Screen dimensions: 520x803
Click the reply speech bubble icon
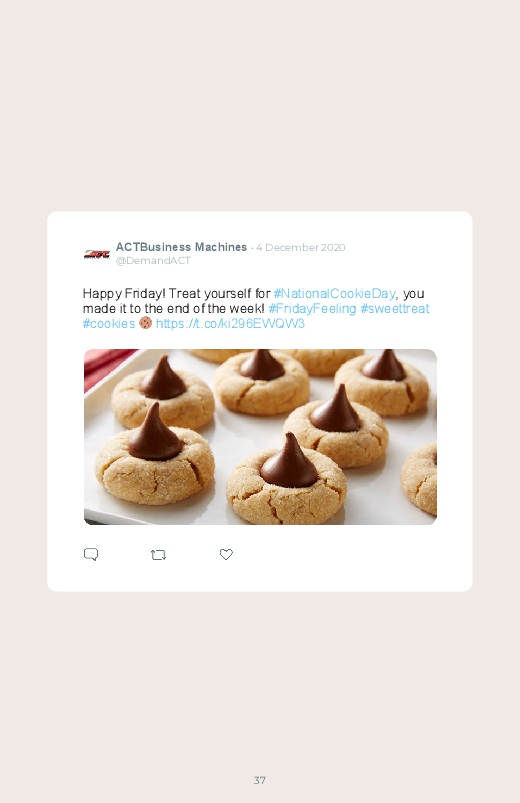(91, 554)
